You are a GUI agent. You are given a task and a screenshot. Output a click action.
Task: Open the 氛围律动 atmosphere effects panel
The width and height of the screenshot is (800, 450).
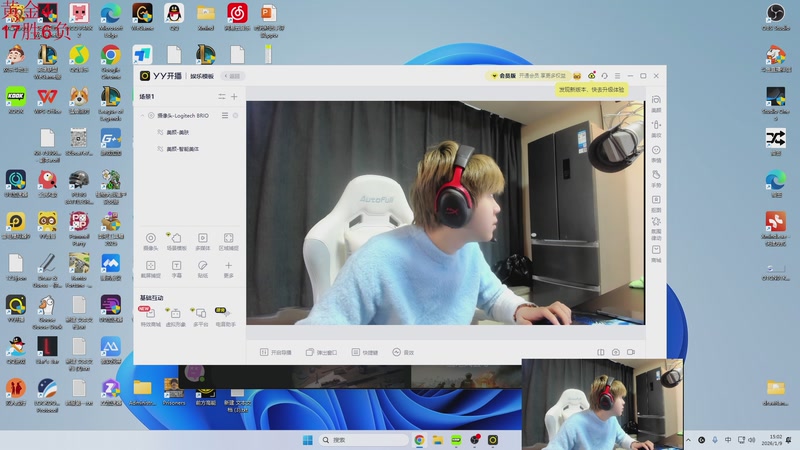656,228
